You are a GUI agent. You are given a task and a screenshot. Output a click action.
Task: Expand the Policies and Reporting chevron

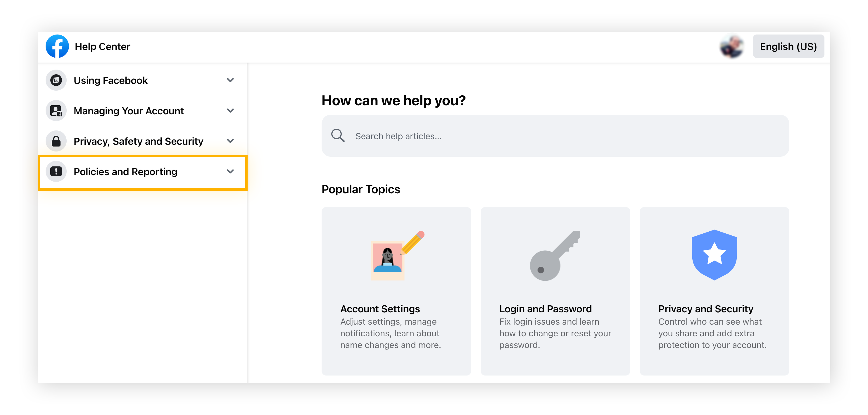pos(230,171)
